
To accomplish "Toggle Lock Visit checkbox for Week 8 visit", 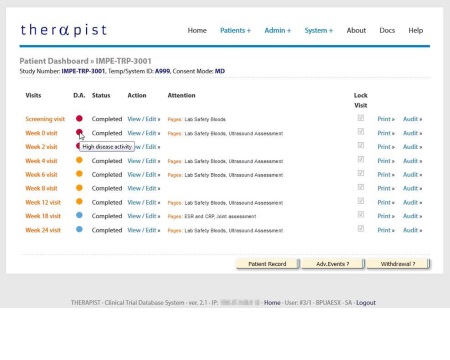I will tap(361, 187).
